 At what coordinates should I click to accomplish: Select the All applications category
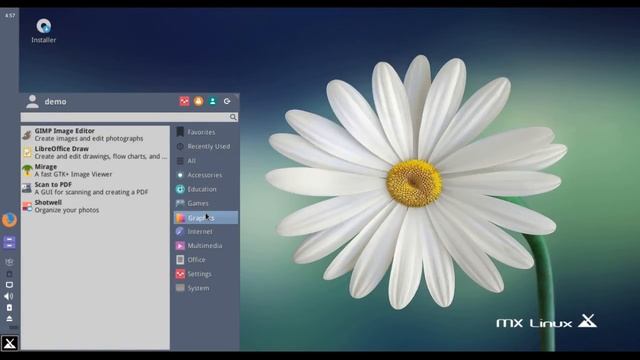206,161
